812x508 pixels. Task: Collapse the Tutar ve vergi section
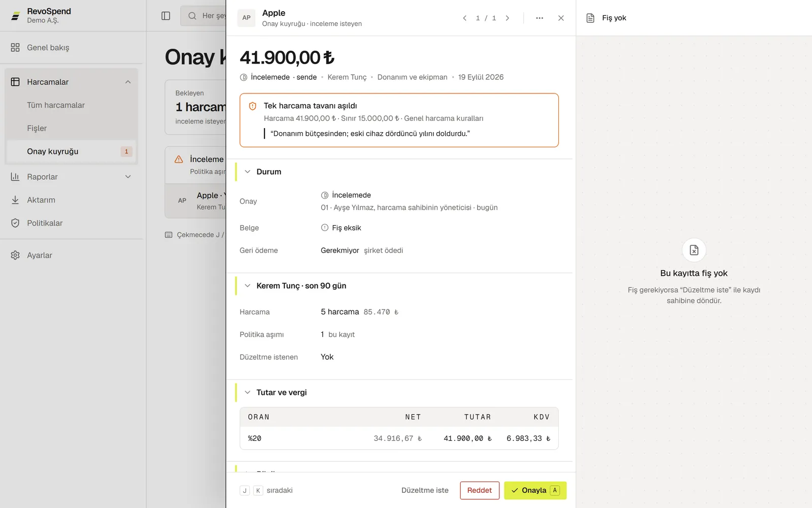point(248,392)
